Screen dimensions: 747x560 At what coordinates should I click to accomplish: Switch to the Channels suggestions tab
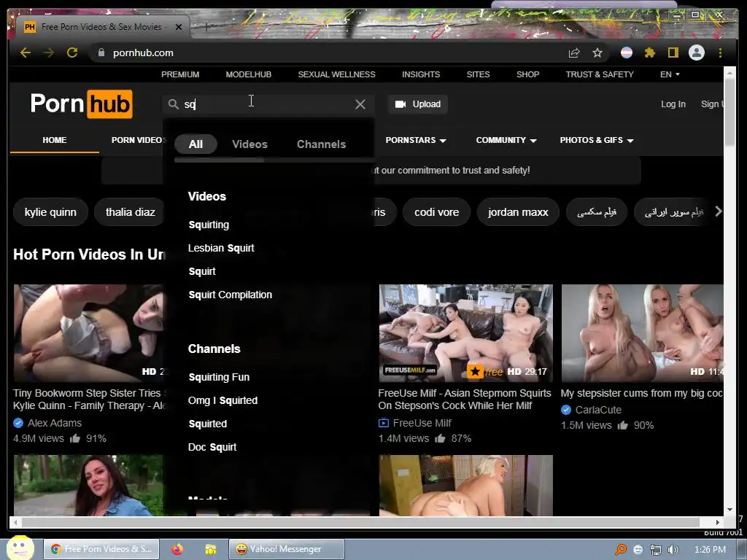[x=321, y=144]
